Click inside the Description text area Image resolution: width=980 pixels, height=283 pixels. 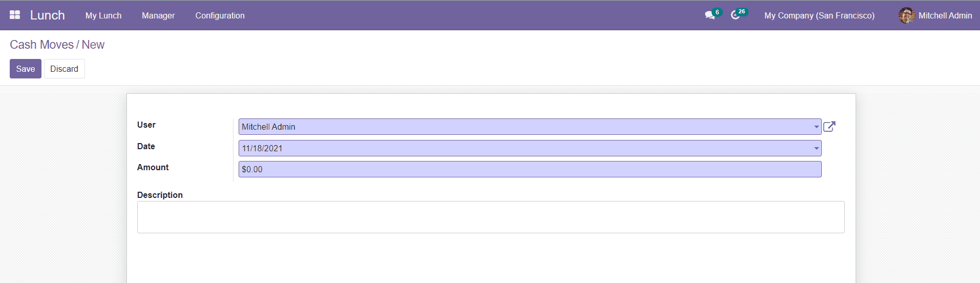[x=491, y=217]
